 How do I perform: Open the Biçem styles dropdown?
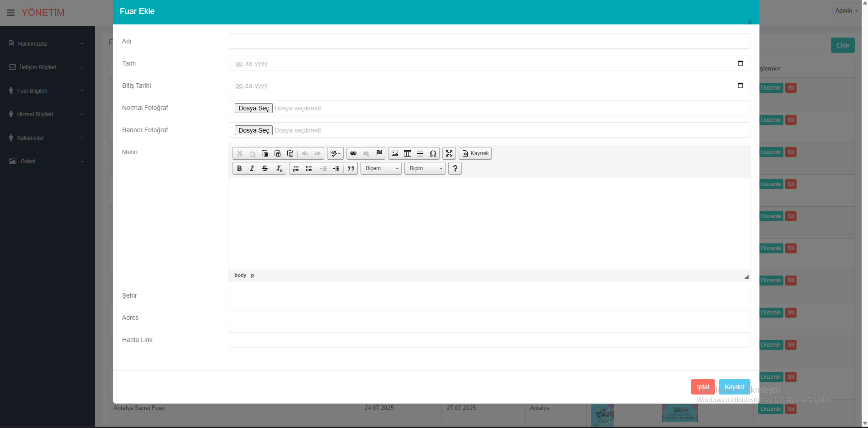tap(381, 168)
